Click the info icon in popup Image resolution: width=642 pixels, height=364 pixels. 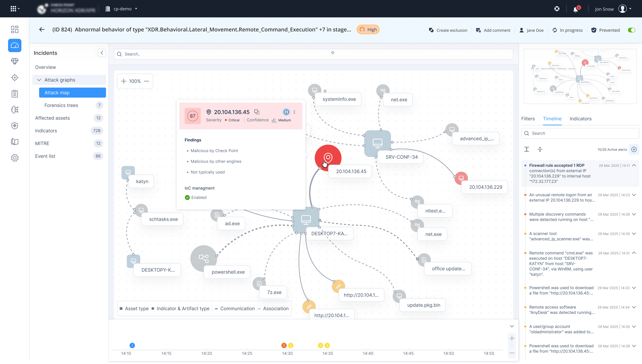(286, 112)
